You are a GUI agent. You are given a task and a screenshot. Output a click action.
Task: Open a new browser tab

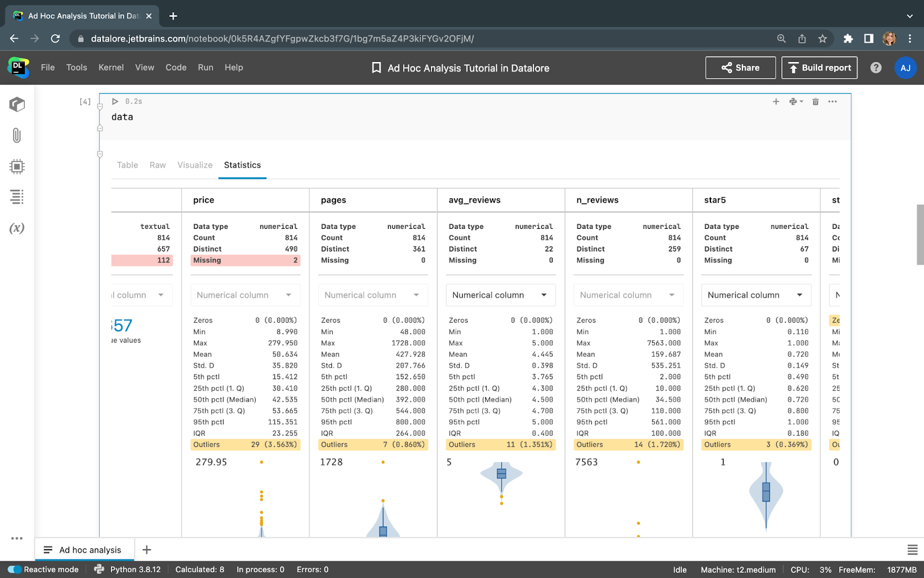coord(173,16)
